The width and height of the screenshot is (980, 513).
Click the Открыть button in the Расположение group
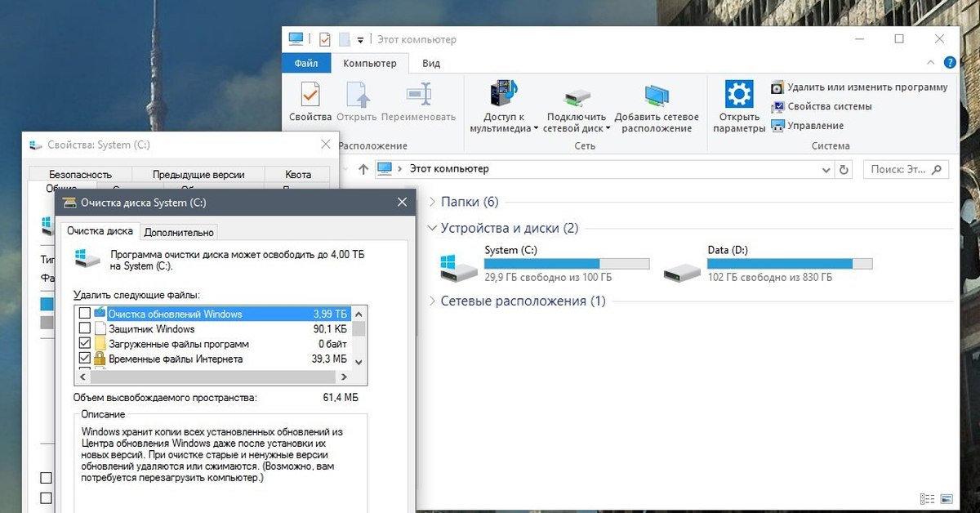pos(356,102)
